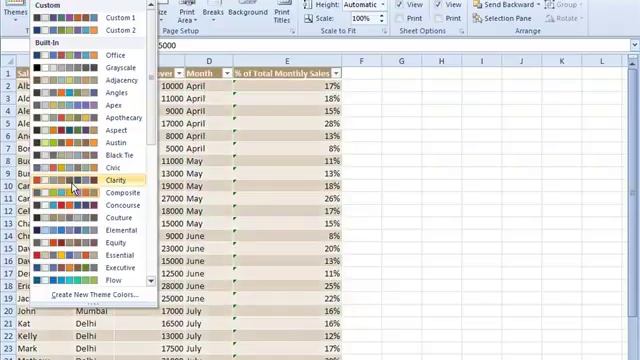640x360 pixels.
Task: Open Sheet Options dialog launcher
Action: click(x=462, y=31)
